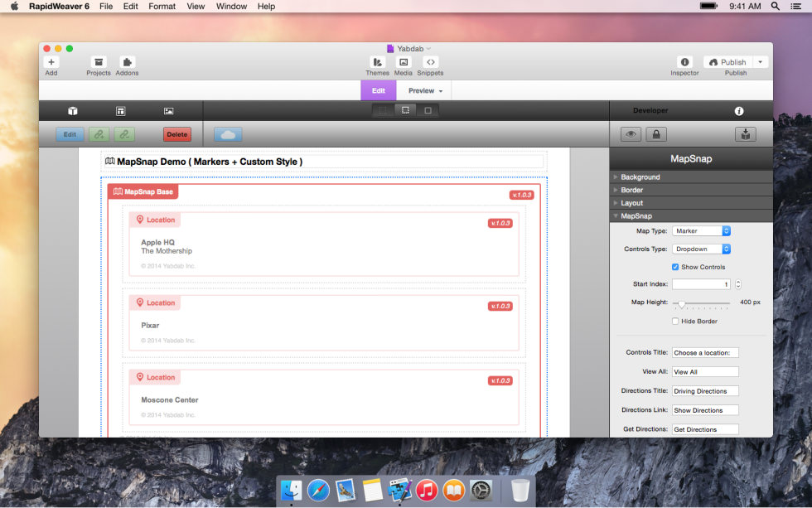Uncheck the Show Controls checkbox

pyautogui.click(x=675, y=267)
